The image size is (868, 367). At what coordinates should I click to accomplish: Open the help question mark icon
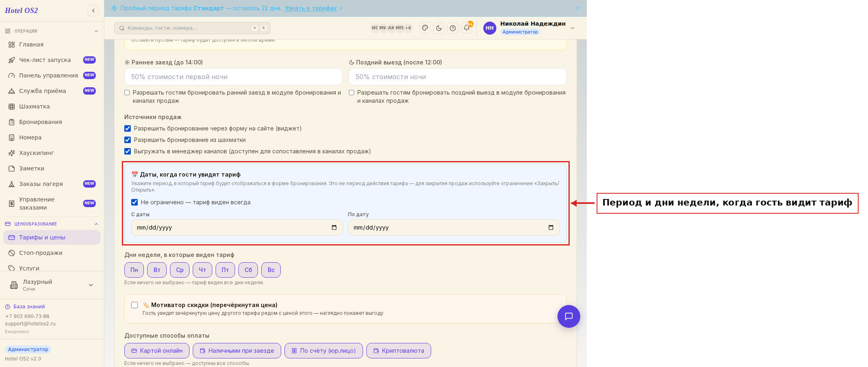(453, 28)
